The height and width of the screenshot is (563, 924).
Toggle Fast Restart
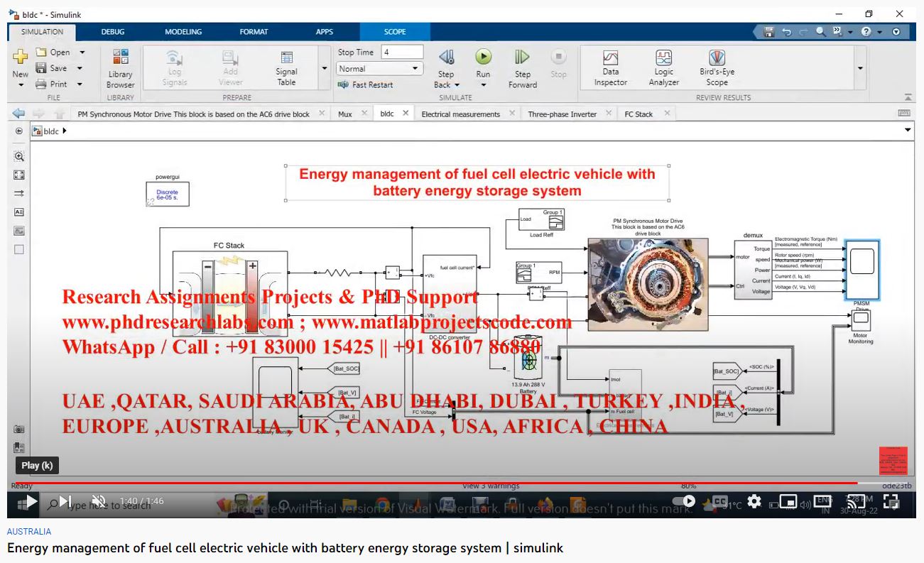366,84
